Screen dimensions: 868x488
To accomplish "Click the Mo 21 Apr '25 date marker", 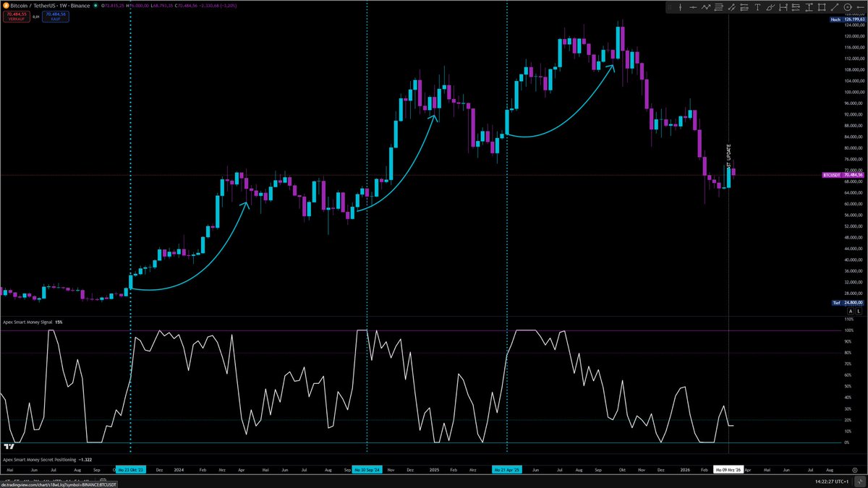I will [507, 469].
